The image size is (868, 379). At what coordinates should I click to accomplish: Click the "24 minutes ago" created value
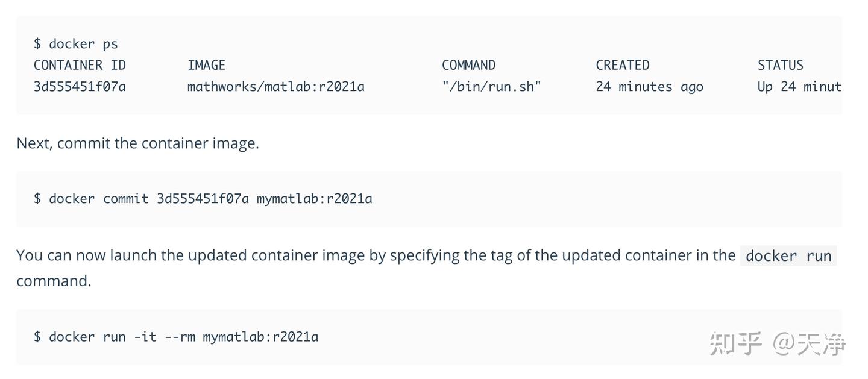tap(649, 87)
